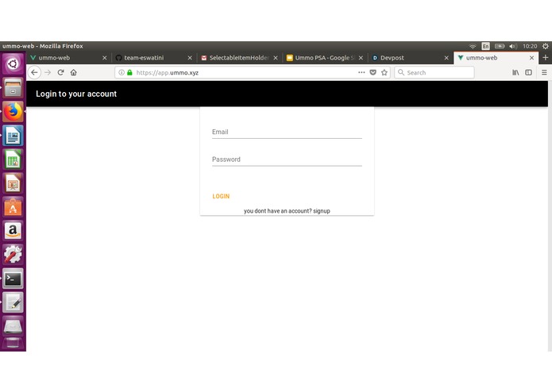Open the En keyboard layout indicator
Viewport: 552px width, 392px height.
[x=485, y=46]
